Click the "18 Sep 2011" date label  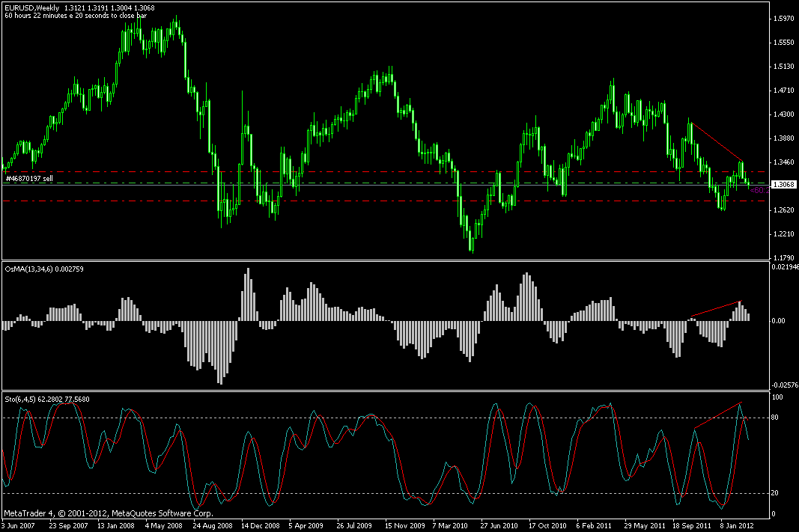click(x=692, y=525)
